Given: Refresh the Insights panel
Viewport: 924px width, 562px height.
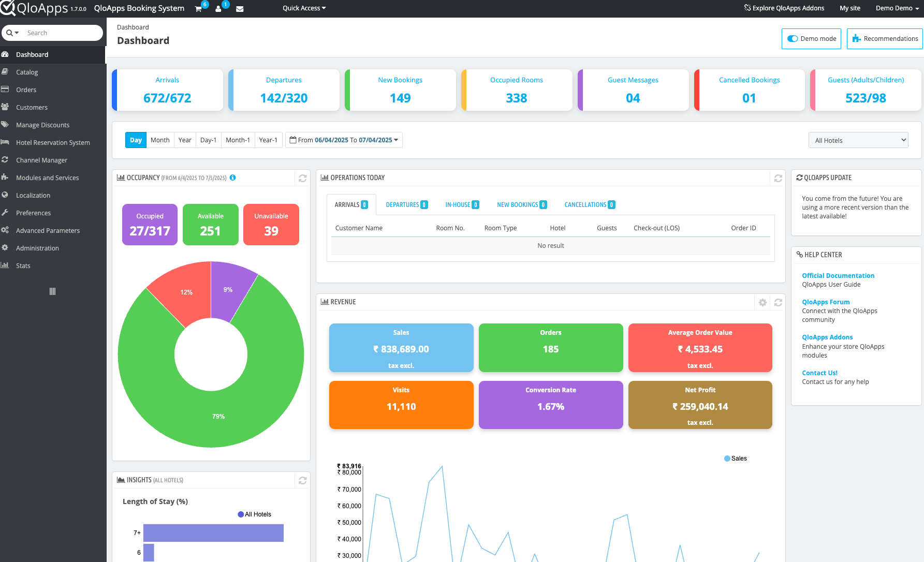Looking at the screenshot, I should point(303,480).
